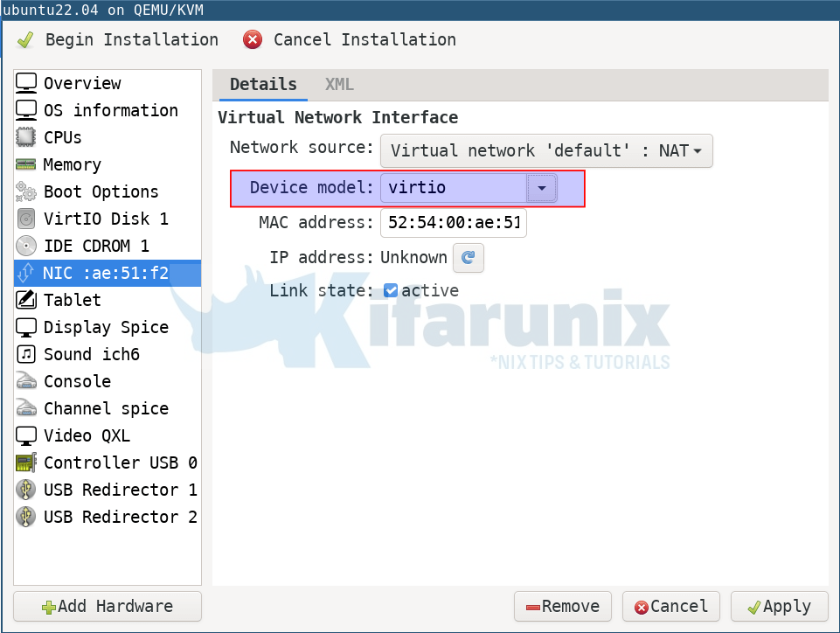Click the Video QXL monitor icon
The height and width of the screenshot is (633, 840).
click(x=26, y=435)
